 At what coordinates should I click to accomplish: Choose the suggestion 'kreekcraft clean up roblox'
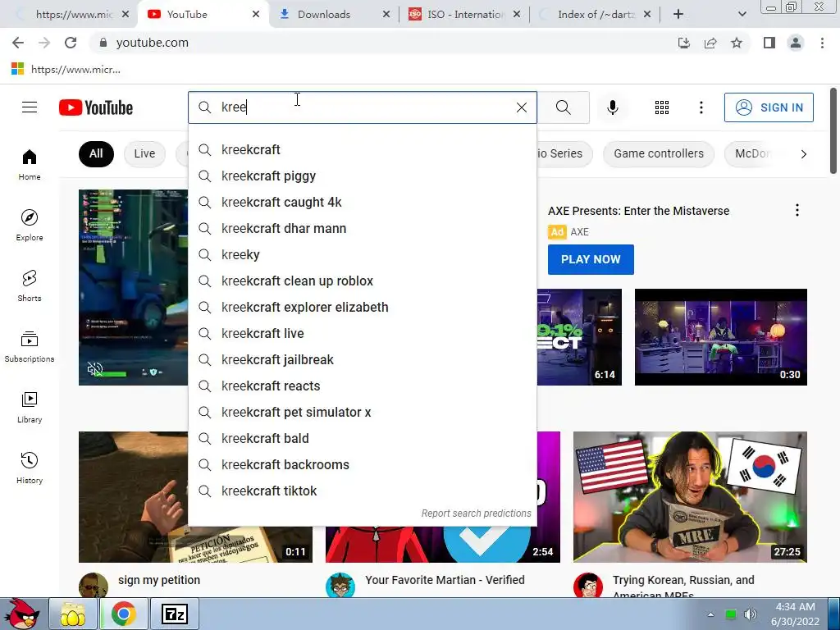tap(362, 281)
